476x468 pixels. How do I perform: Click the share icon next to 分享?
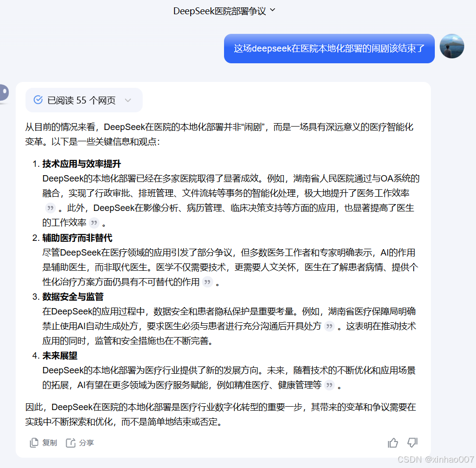[71, 443]
